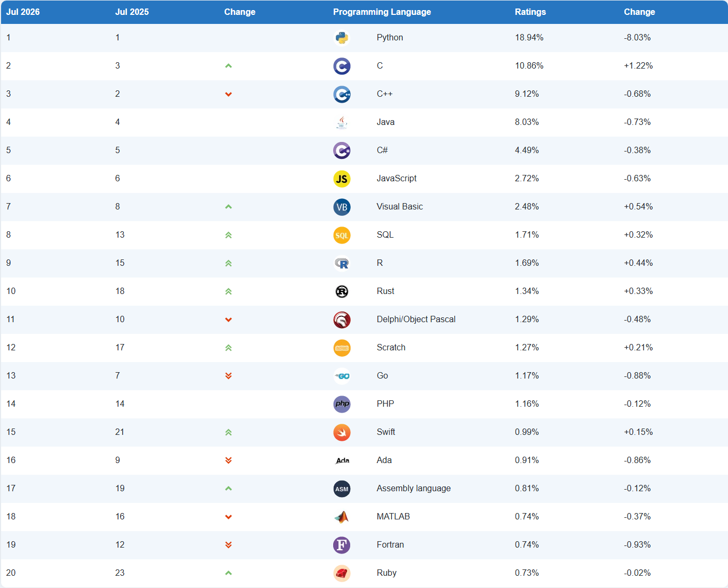Click the Ruby gem icon

(342, 573)
